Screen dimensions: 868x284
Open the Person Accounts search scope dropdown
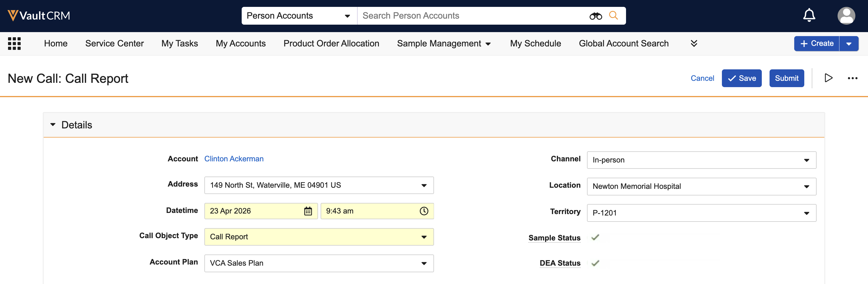tap(299, 16)
